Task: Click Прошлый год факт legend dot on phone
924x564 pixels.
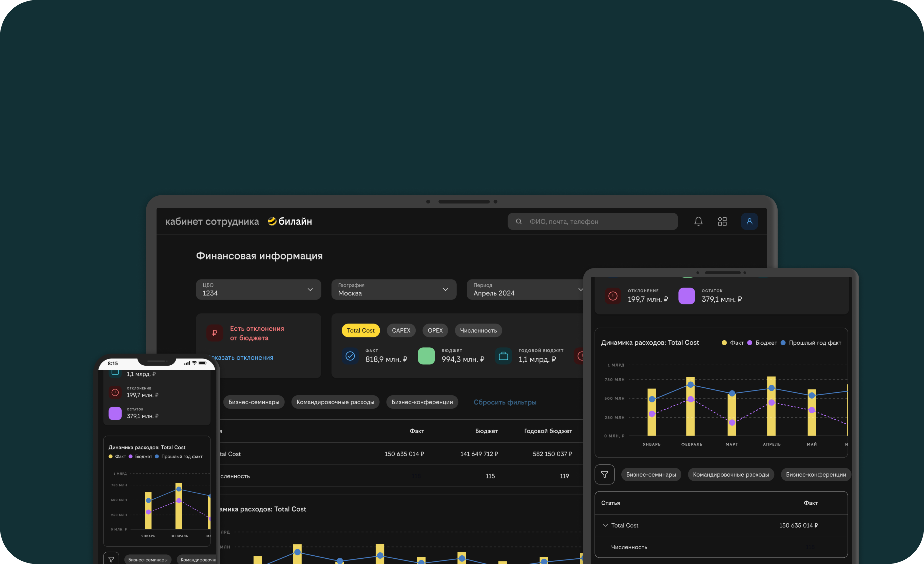Action: click(x=157, y=456)
